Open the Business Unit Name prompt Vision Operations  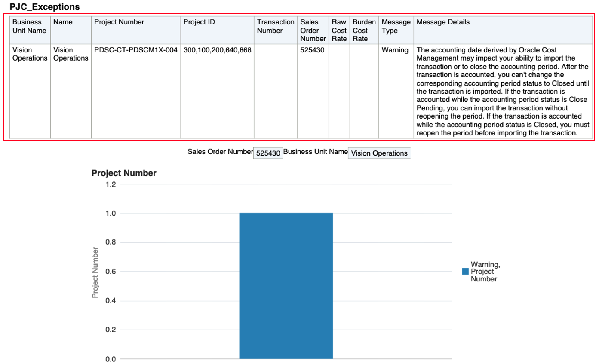(x=379, y=153)
